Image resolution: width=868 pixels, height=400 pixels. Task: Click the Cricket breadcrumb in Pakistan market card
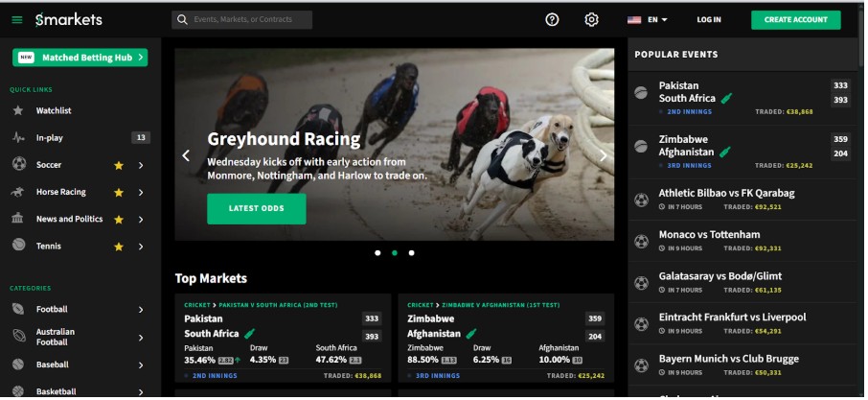point(197,305)
